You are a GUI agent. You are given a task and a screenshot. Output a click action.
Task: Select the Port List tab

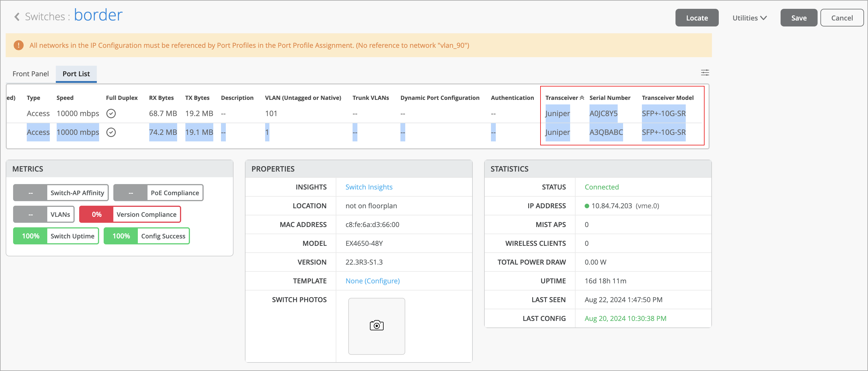pos(76,74)
